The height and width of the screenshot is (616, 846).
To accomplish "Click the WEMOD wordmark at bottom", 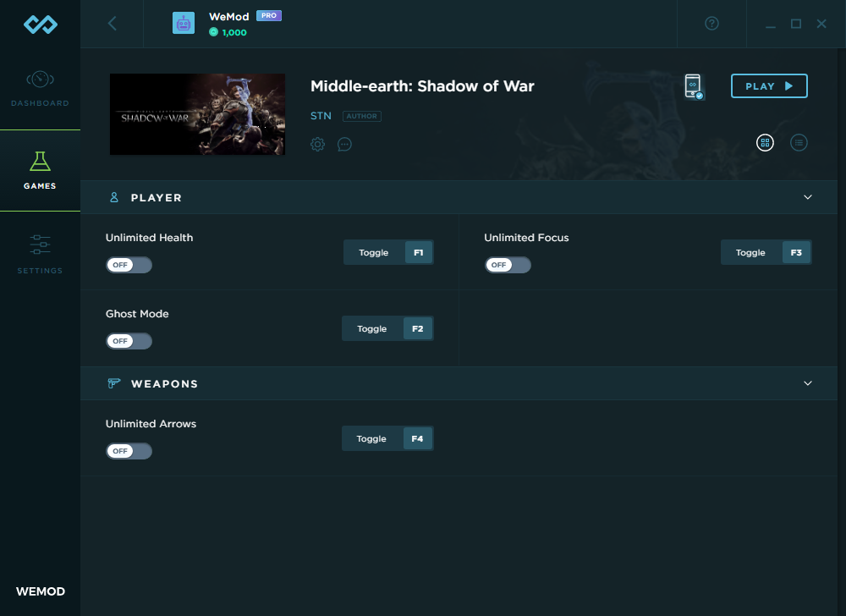I will (41, 591).
